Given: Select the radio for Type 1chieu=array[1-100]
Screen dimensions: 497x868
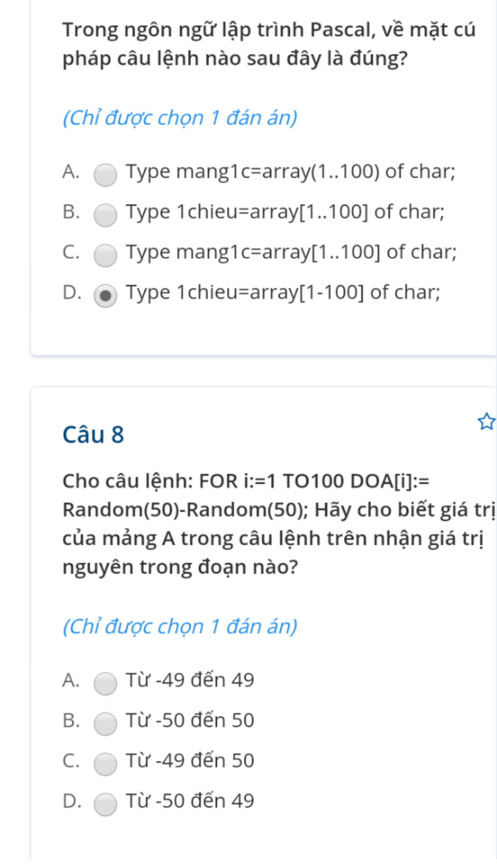Looking at the screenshot, I should click(x=105, y=296).
